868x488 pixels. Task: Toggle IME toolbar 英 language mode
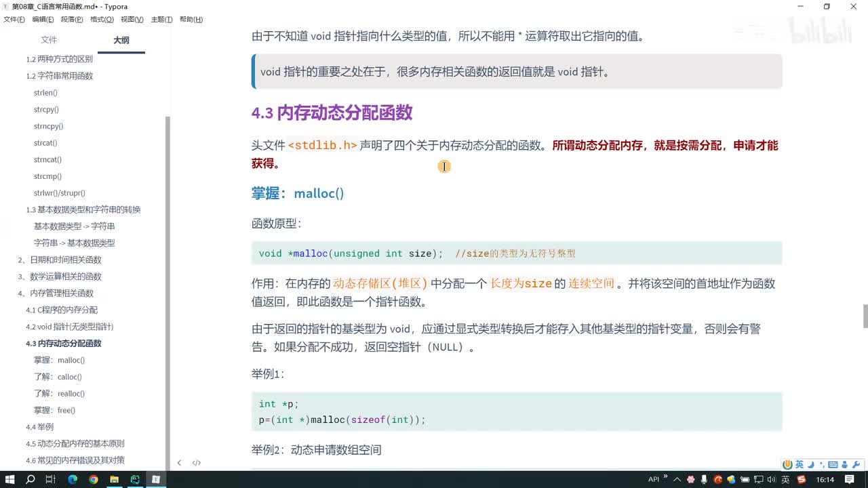click(x=800, y=464)
